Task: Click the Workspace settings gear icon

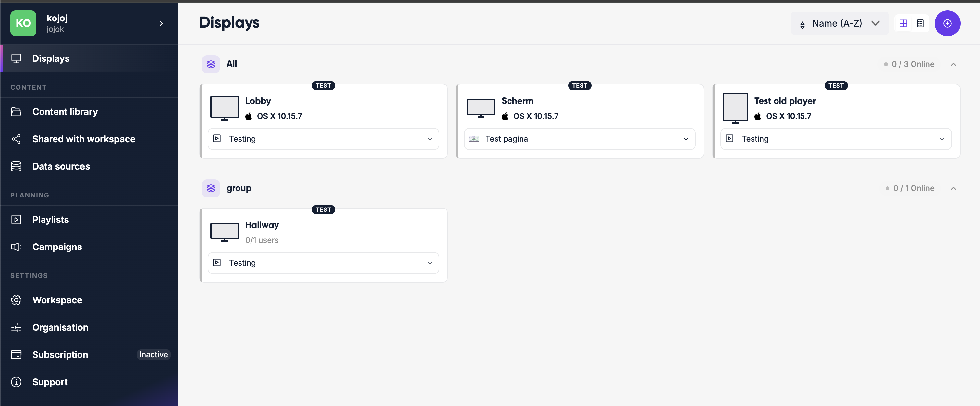Action: [x=16, y=300]
